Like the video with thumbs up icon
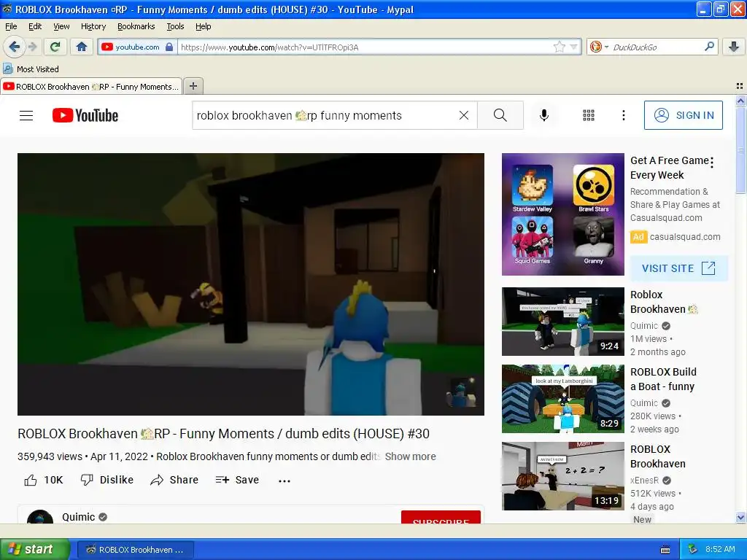747x560 pixels. [x=31, y=480]
